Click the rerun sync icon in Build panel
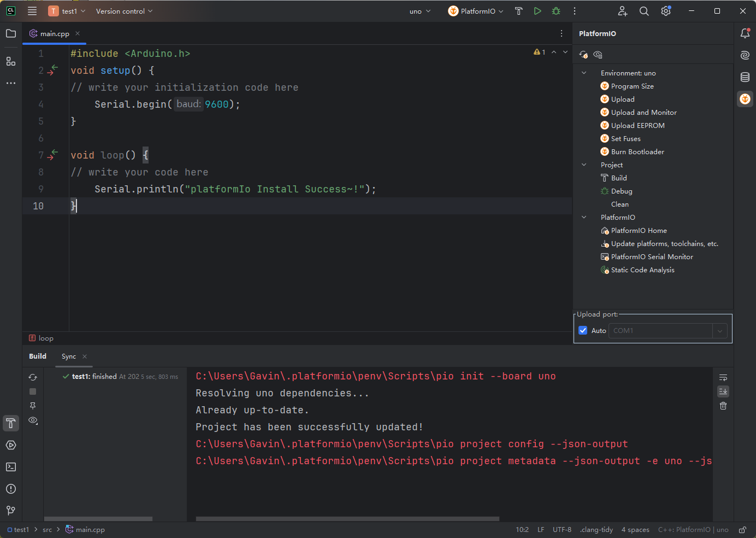The image size is (756, 538). click(33, 377)
